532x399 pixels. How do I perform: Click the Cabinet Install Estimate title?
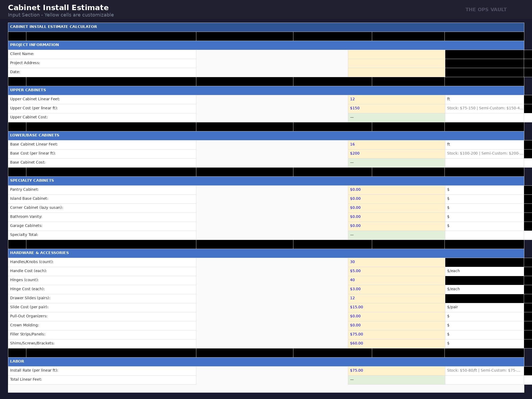58,7
